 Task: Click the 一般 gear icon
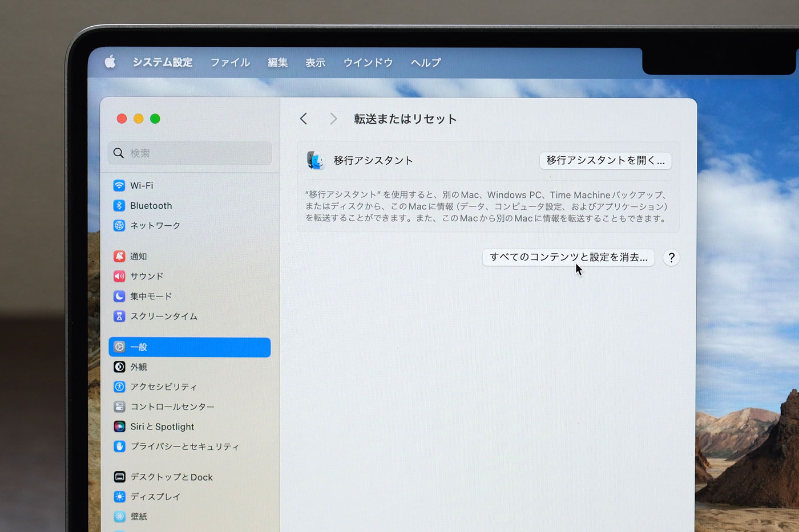[x=119, y=347]
